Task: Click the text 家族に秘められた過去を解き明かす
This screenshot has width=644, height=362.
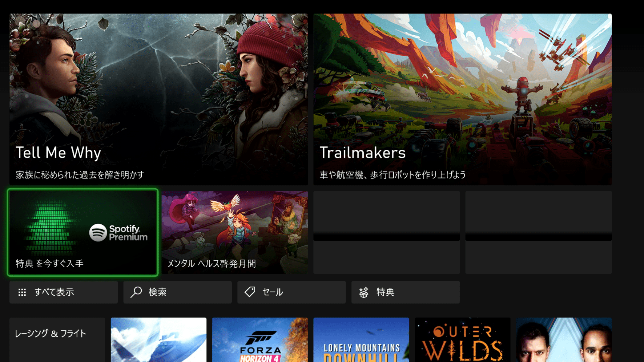Action: (80, 175)
